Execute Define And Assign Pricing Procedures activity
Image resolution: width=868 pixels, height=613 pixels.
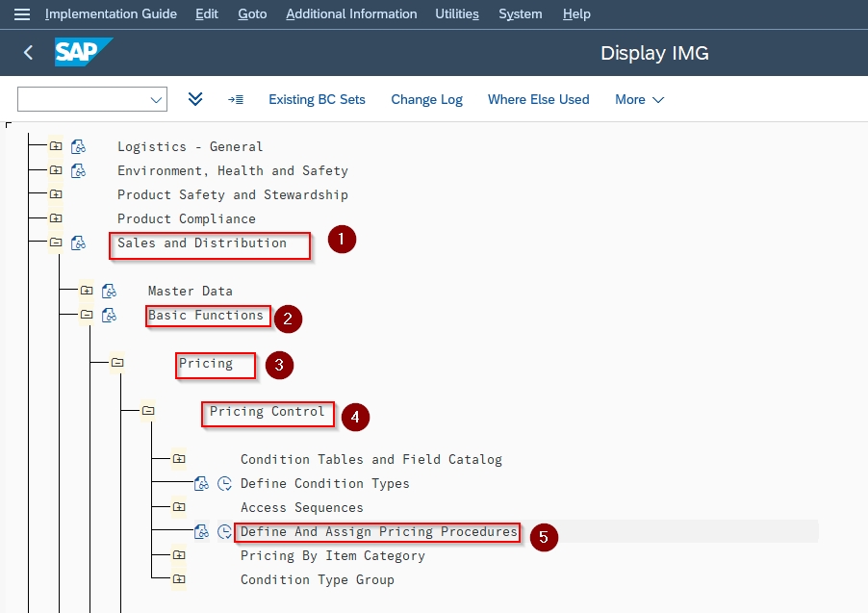pos(224,531)
